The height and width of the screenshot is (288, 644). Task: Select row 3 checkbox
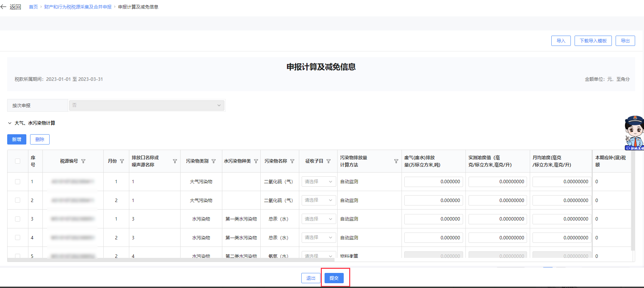tap(17, 219)
